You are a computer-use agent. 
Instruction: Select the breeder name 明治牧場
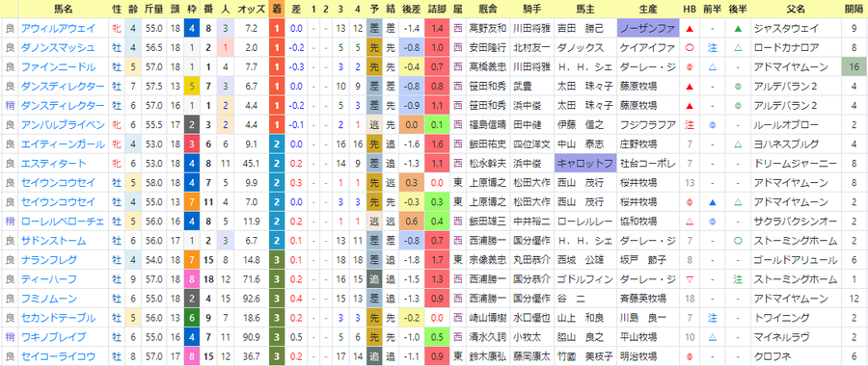point(638,356)
